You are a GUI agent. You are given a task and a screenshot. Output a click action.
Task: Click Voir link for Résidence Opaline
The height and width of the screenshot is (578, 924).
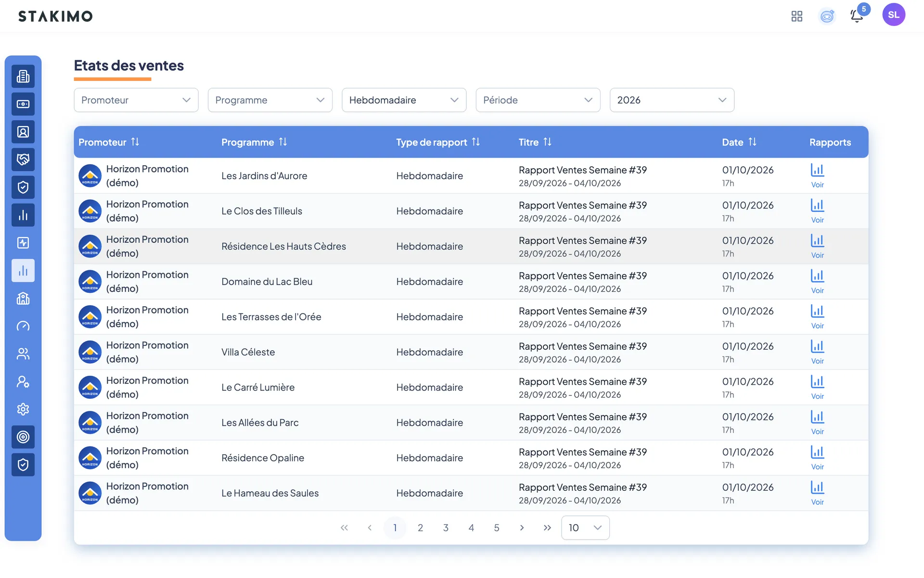(x=817, y=467)
